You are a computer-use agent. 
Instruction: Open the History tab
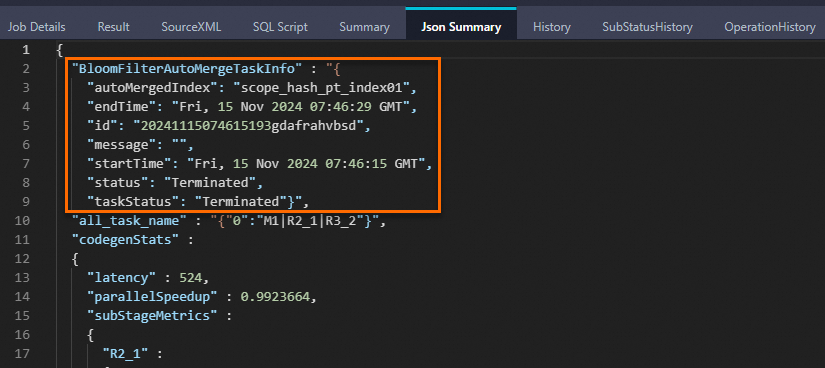[x=551, y=27]
